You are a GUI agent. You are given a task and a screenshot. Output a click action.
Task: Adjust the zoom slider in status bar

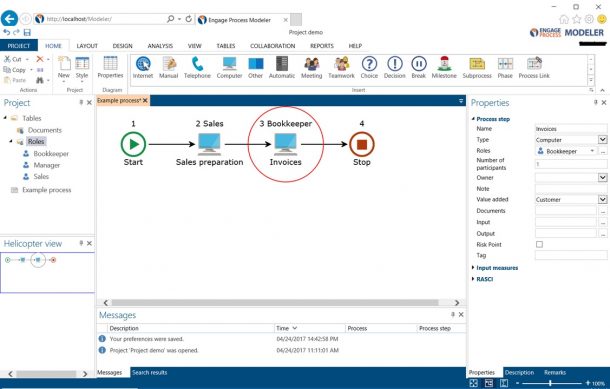click(x=550, y=383)
